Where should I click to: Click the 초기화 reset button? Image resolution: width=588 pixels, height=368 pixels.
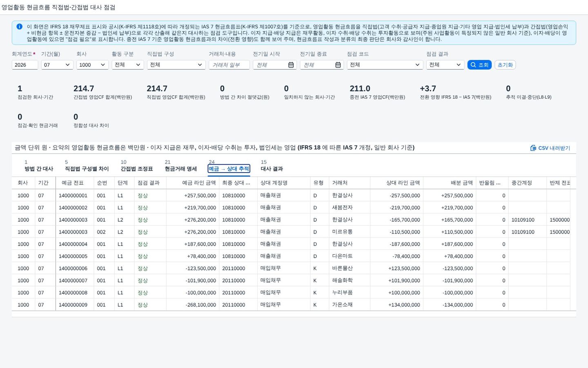505,65
